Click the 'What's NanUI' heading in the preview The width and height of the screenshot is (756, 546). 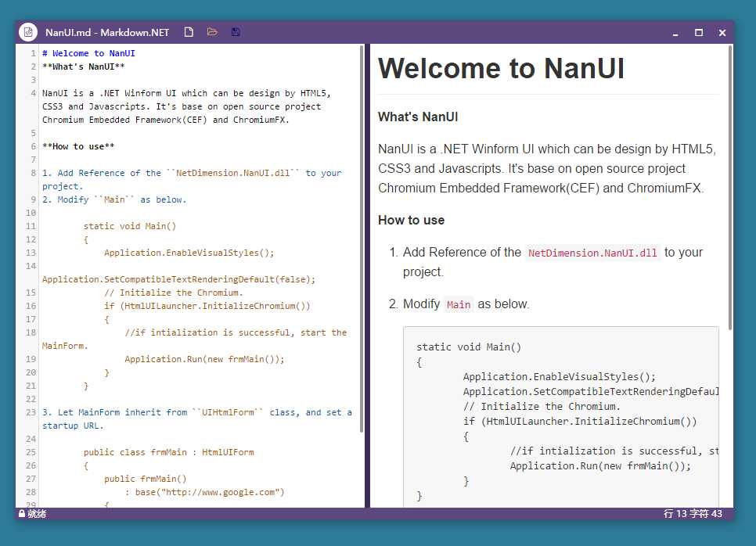pos(418,117)
